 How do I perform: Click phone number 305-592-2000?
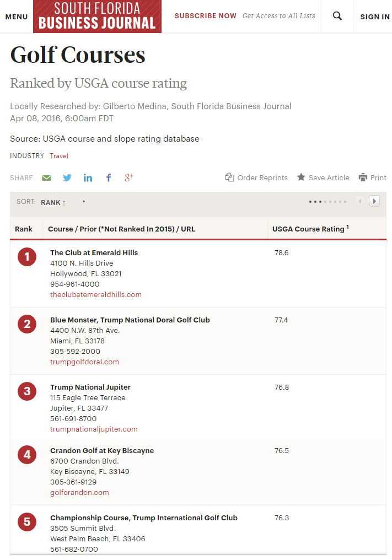75,351
